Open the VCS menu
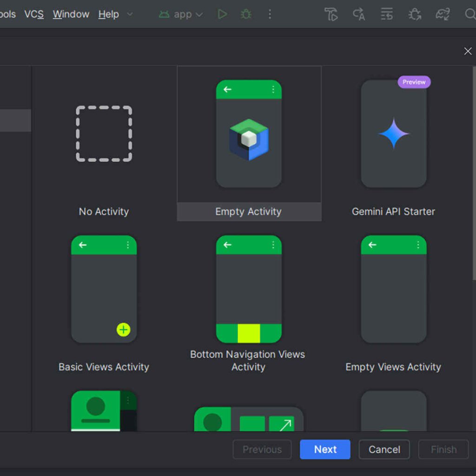Screen dimensions: 476x476 34,14
